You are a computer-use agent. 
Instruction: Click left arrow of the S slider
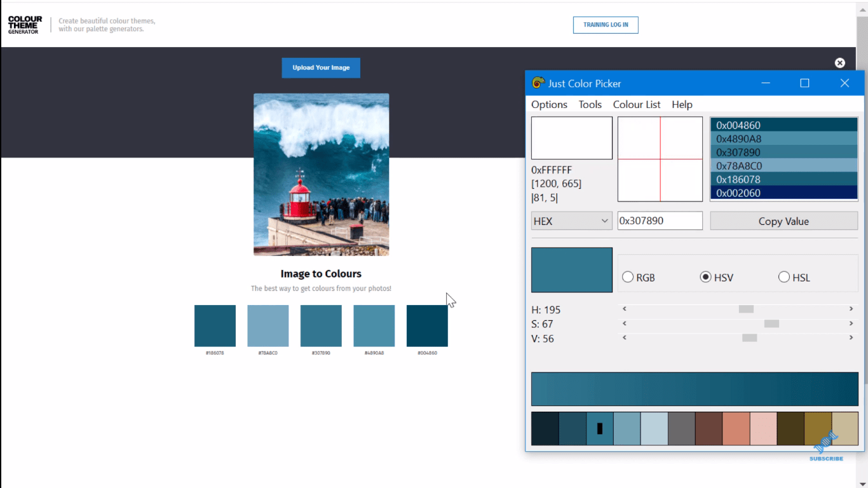625,323
